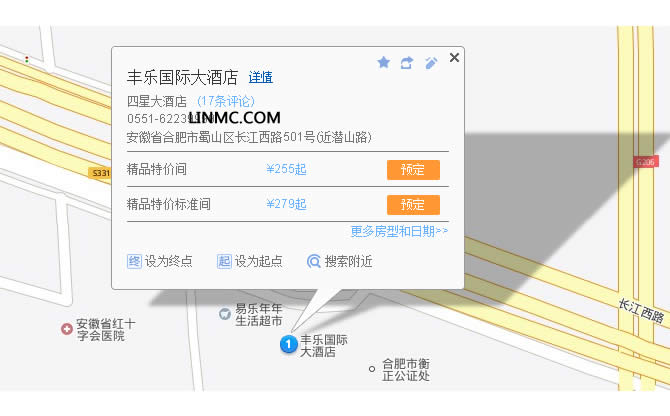
Task: Click the 易乐年年生活超市 shop icon
Action: click(225, 314)
